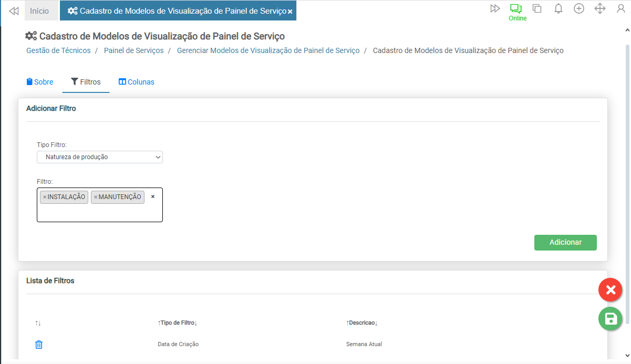Open the user profile icon

[620, 8]
